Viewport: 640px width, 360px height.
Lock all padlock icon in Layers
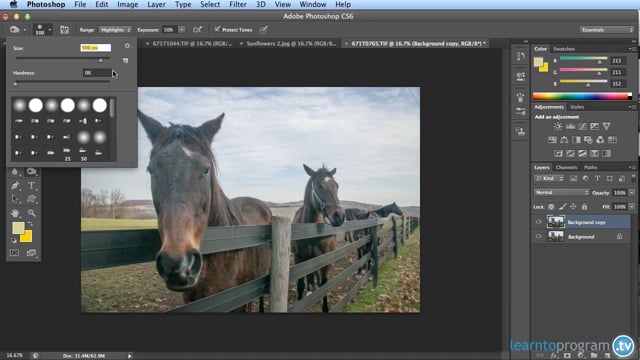(x=584, y=207)
